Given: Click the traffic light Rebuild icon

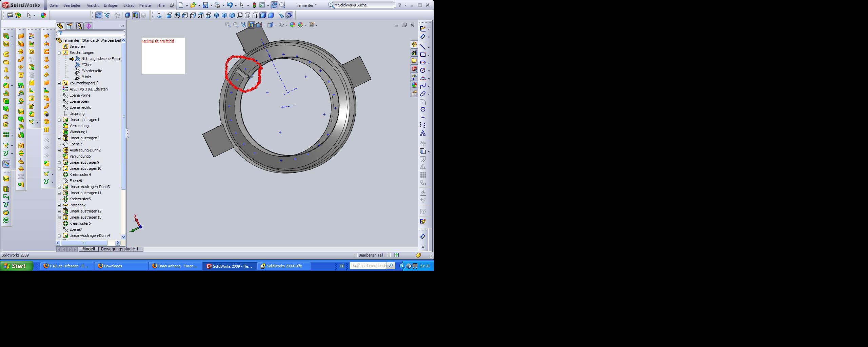Looking at the screenshot, I should pos(254,5).
